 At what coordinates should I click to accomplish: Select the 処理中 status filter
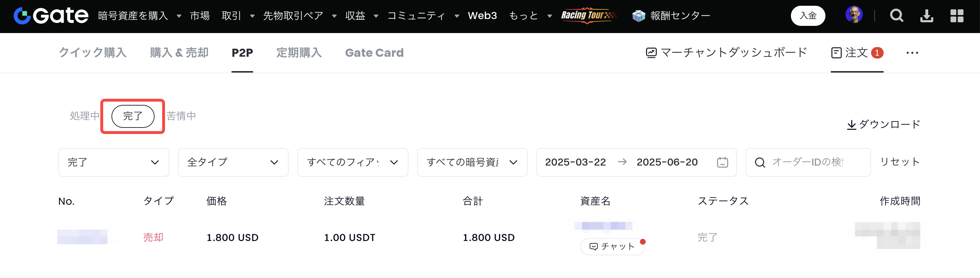pyautogui.click(x=84, y=116)
